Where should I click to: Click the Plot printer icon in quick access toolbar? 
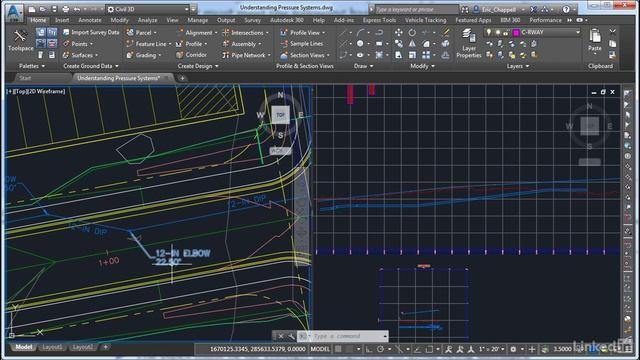[x=66, y=9]
